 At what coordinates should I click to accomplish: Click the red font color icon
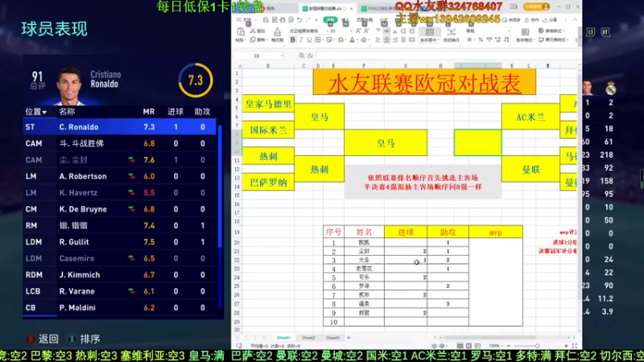point(352,39)
